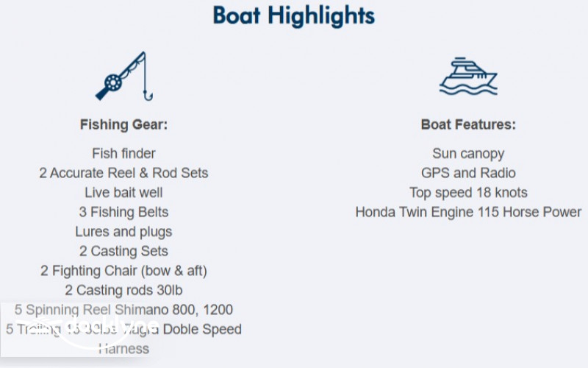Click 2 Accurate Reel & Rod Sets
Image resolution: width=588 pixels, height=368 pixels.
(x=123, y=173)
